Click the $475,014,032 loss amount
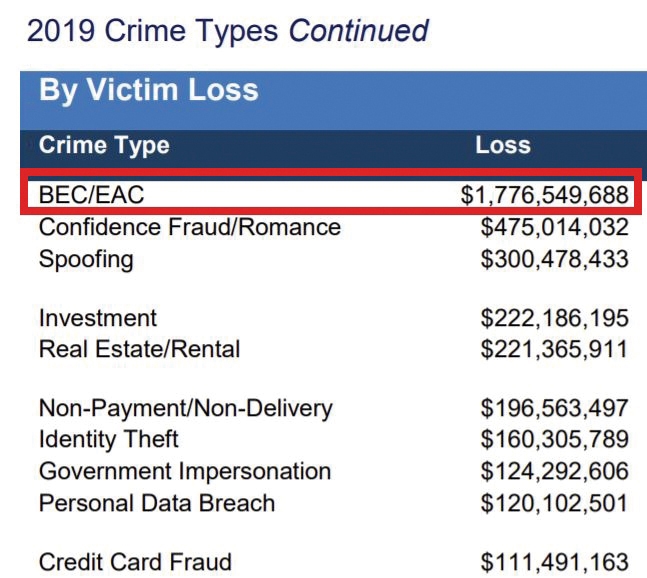 pyautogui.click(x=555, y=227)
